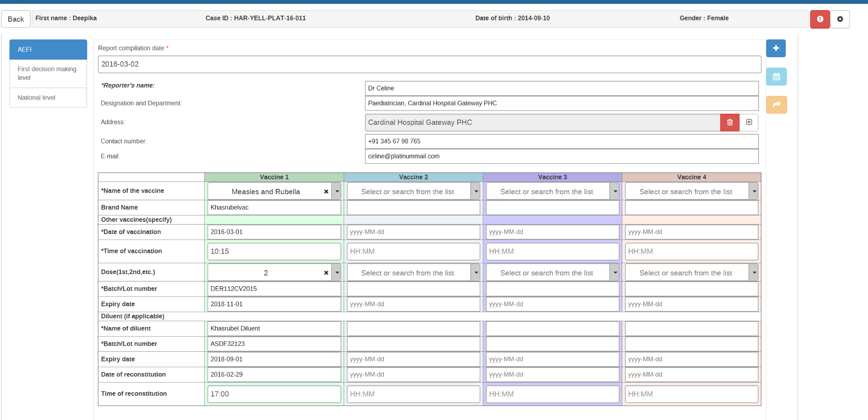Delete address using red trash icon
The height and width of the screenshot is (420, 868).
[x=730, y=122]
